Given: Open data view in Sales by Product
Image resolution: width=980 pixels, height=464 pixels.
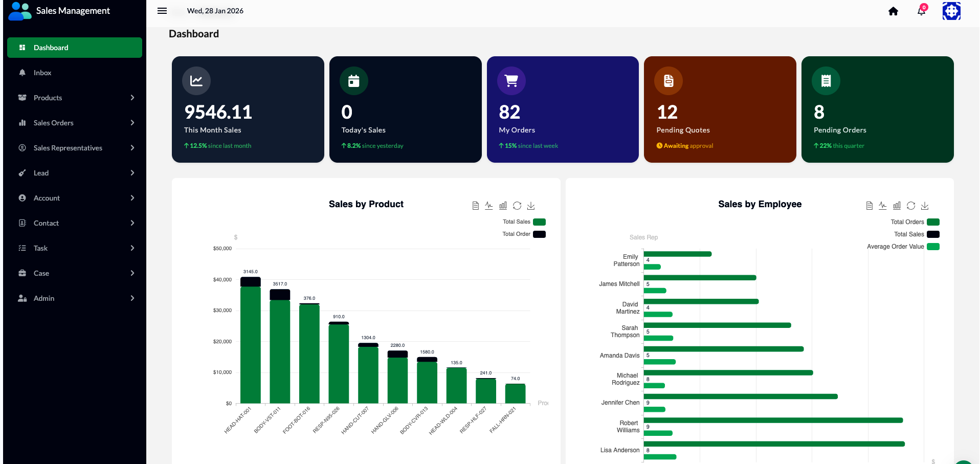Looking at the screenshot, I should click(x=475, y=206).
